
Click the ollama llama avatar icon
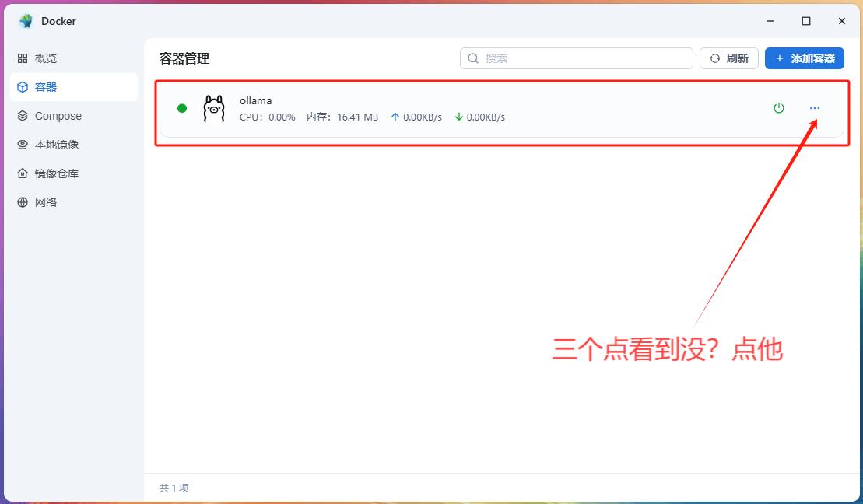point(213,109)
